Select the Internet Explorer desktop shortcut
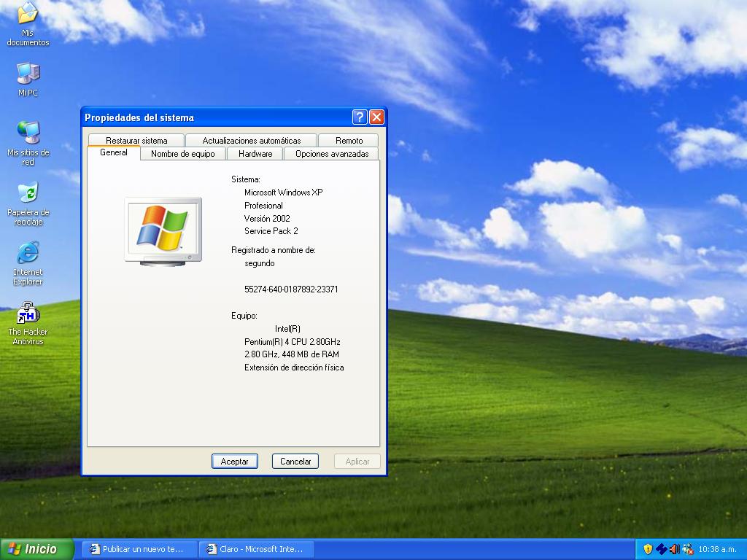The height and width of the screenshot is (560, 747). tap(28, 263)
